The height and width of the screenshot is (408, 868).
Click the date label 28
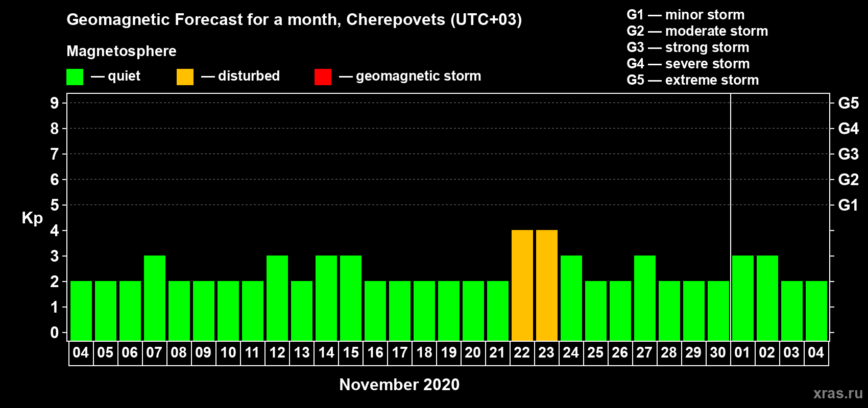point(669,353)
